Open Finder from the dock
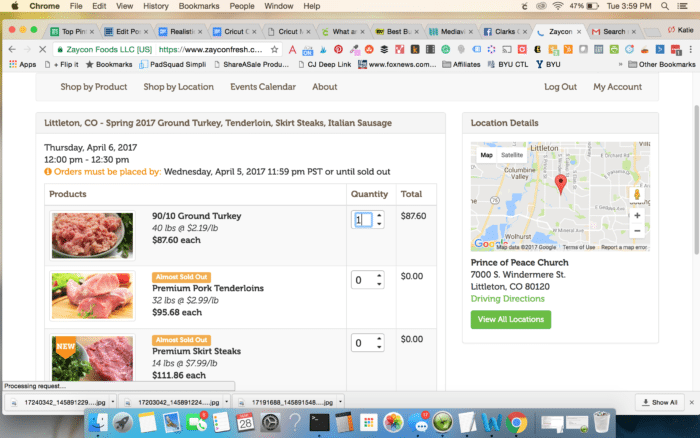Image resolution: width=700 pixels, height=438 pixels. point(98,422)
